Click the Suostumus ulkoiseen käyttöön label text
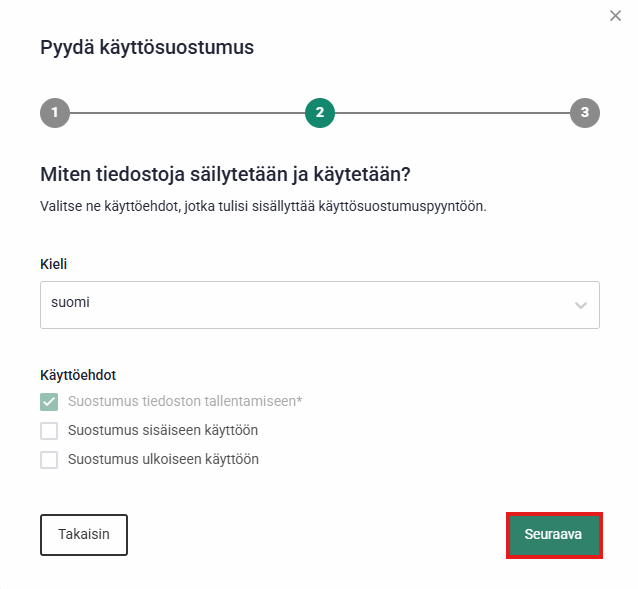Image resolution: width=638 pixels, height=589 pixels. click(164, 460)
